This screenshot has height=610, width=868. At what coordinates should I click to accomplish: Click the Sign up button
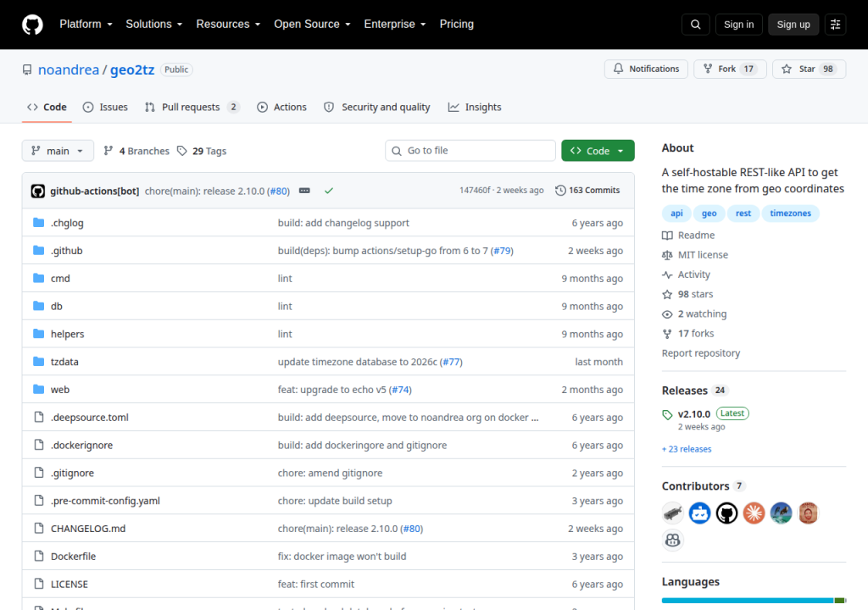coord(793,25)
